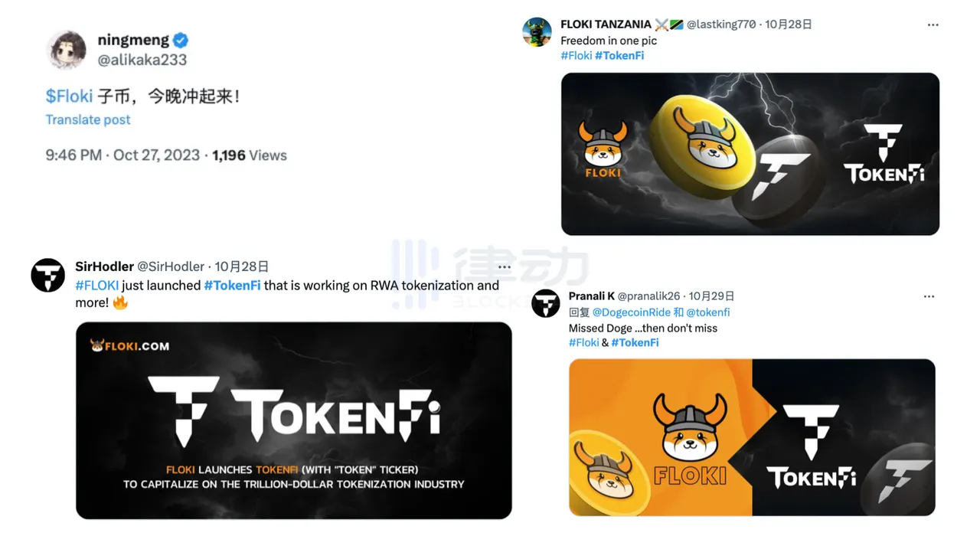Open the Freedom in one pic image
980x549 pixels.
[x=750, y=154]
